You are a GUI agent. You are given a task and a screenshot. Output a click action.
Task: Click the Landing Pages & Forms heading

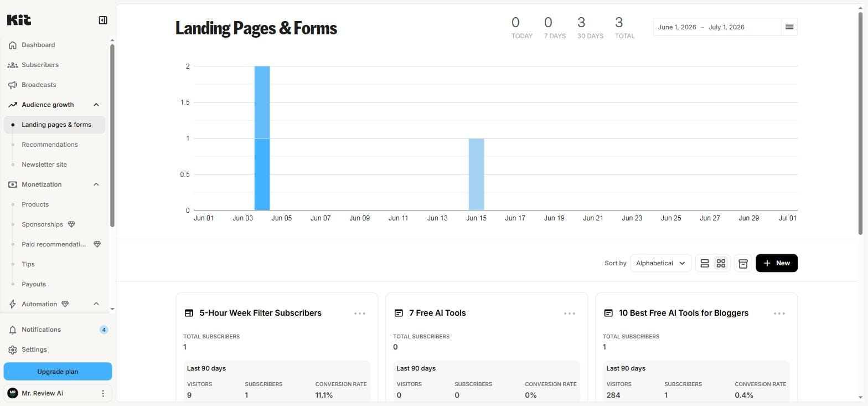pyautogui.click(x=256, y=28)
